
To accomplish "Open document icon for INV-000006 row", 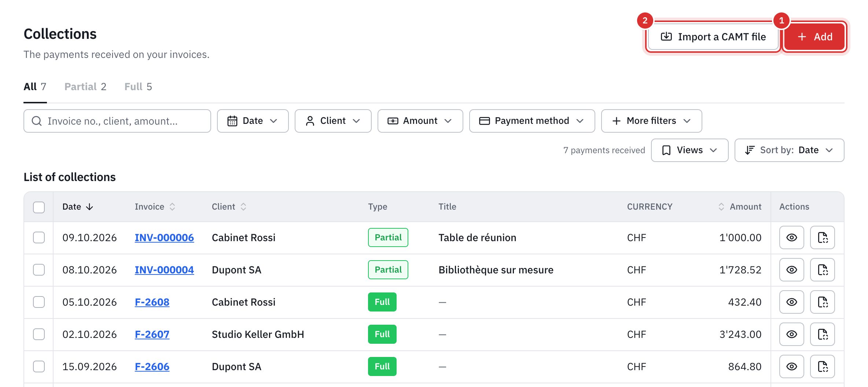I will (x=822, y=237).
